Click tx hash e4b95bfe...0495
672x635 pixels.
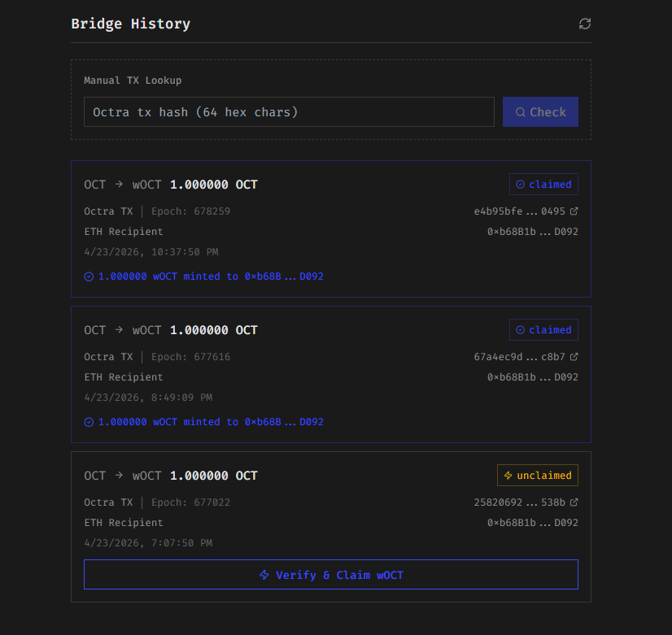(x=519, y=211)
